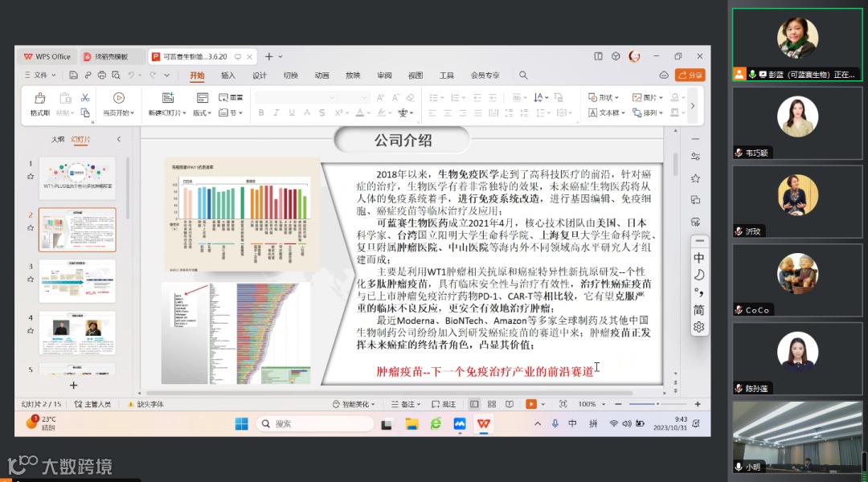The image size is (868, 482).
Task: Collapse the slide thumbnail panel arrow
Action: pyautogui.click(x=118, y=140)
